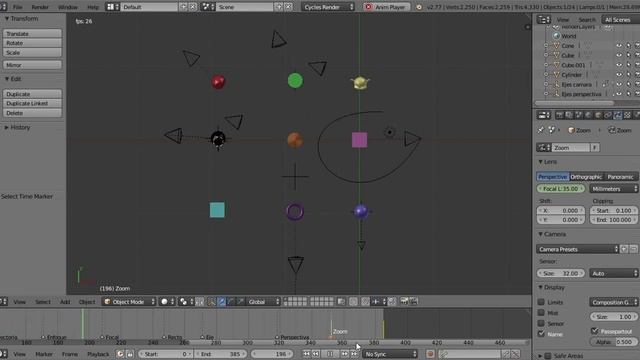640x360 pixels.
Task: Open the properties editor type selector icon
Action: point(544,116)
